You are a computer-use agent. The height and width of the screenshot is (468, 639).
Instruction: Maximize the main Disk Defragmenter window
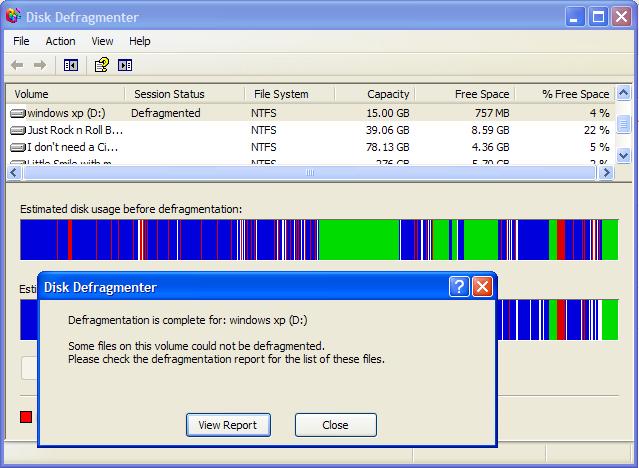(598, 17)
